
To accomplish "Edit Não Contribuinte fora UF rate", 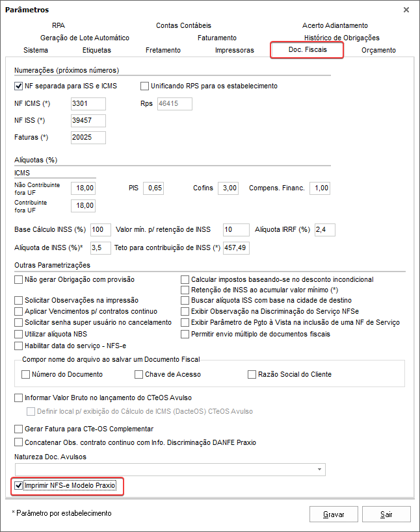I will pos(83,188).
